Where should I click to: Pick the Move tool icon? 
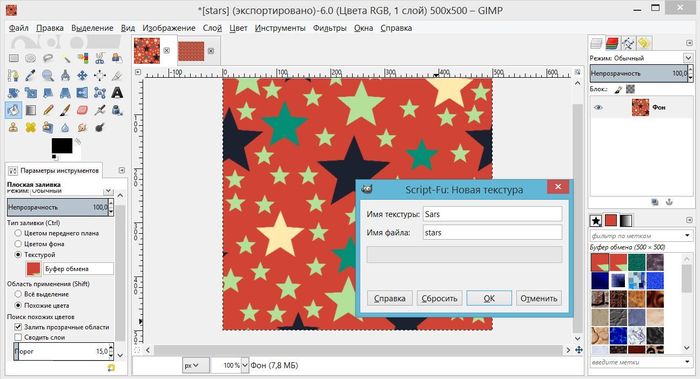(x=82, y=75)
